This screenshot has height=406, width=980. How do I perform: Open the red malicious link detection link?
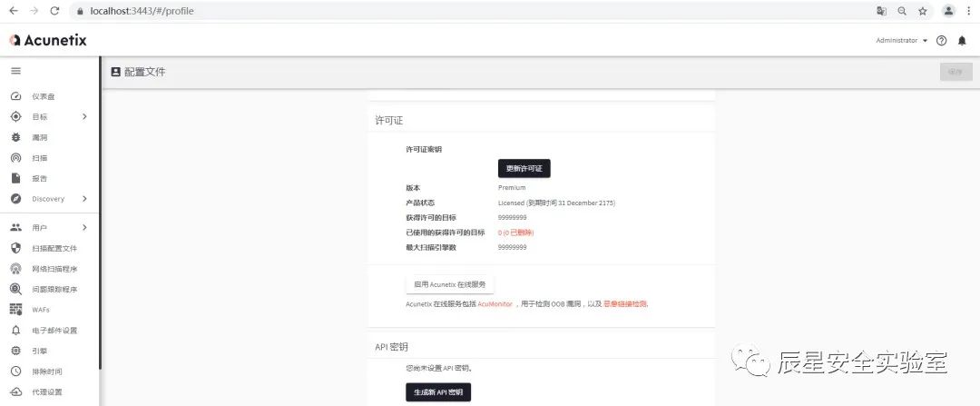tap(625, 304)
